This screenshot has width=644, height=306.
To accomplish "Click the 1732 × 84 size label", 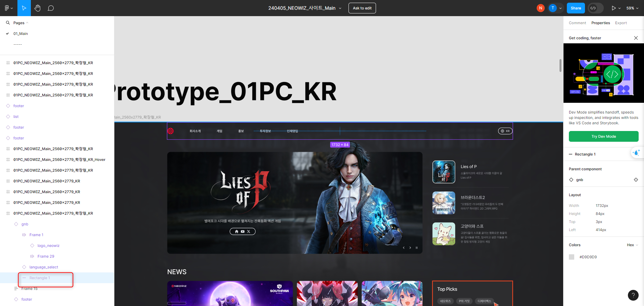I will [340, 145].
